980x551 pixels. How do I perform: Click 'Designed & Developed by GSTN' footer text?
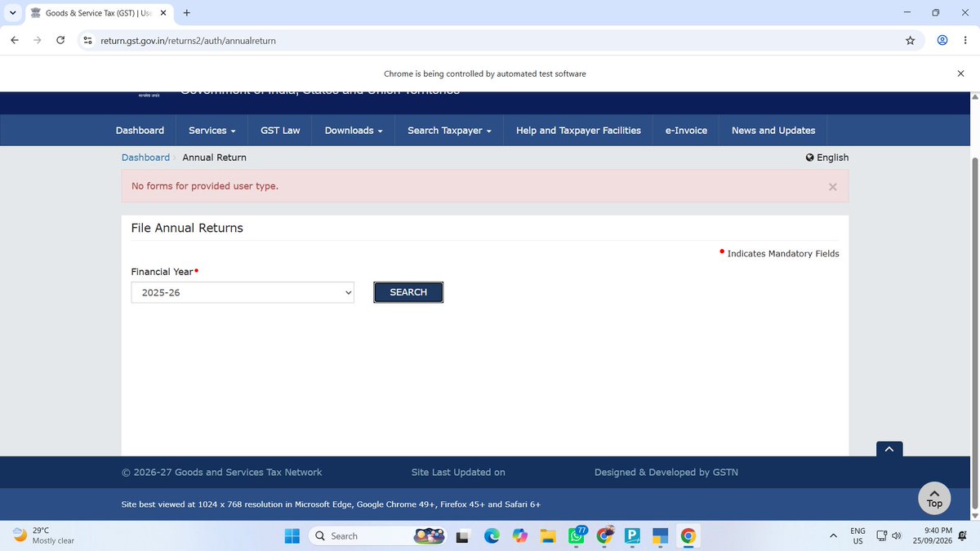pyautogui.click(x=666, y=472)
